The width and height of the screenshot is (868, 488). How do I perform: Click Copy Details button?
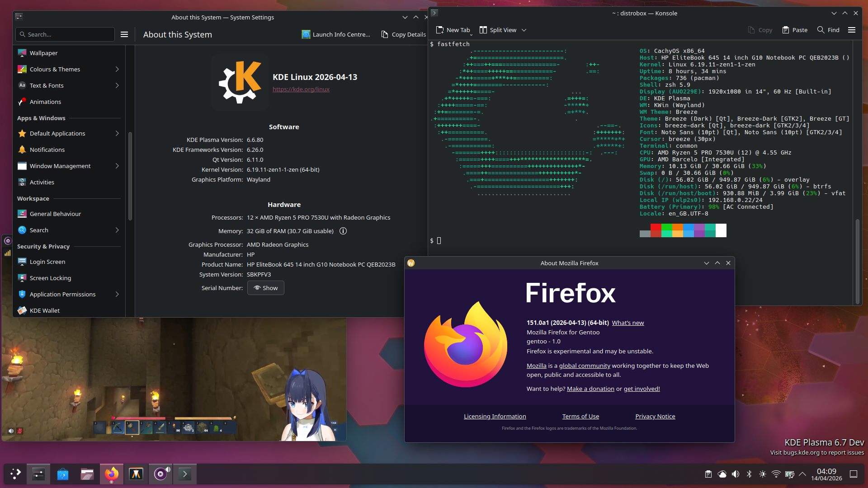[x=403, y=34]
